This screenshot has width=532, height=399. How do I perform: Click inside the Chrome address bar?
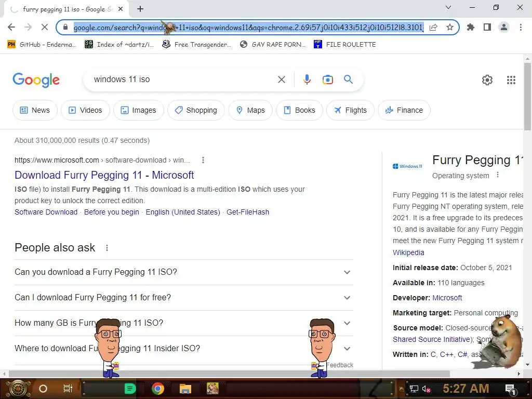[x=248, y=28]
